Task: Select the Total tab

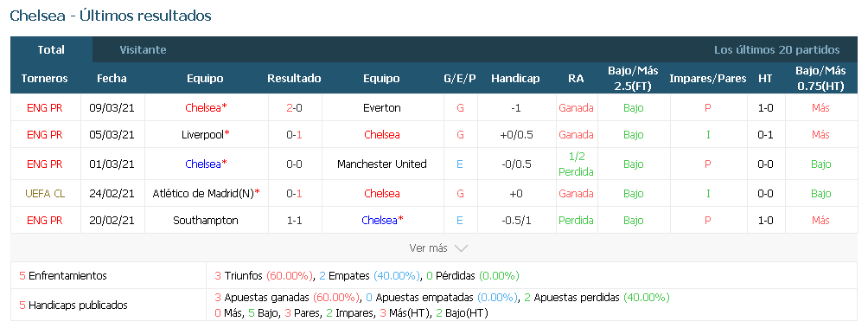Action: 51,50
